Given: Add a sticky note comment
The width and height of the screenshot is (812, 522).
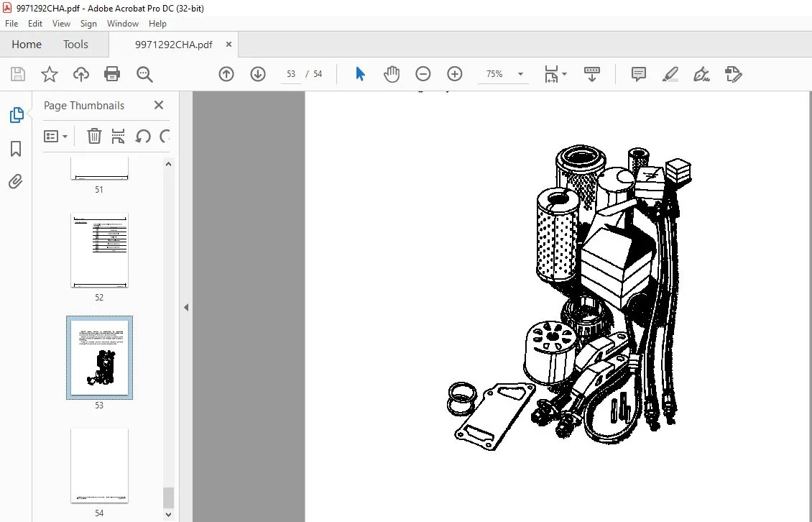Looking at the screenshot, I should [639, 74].
